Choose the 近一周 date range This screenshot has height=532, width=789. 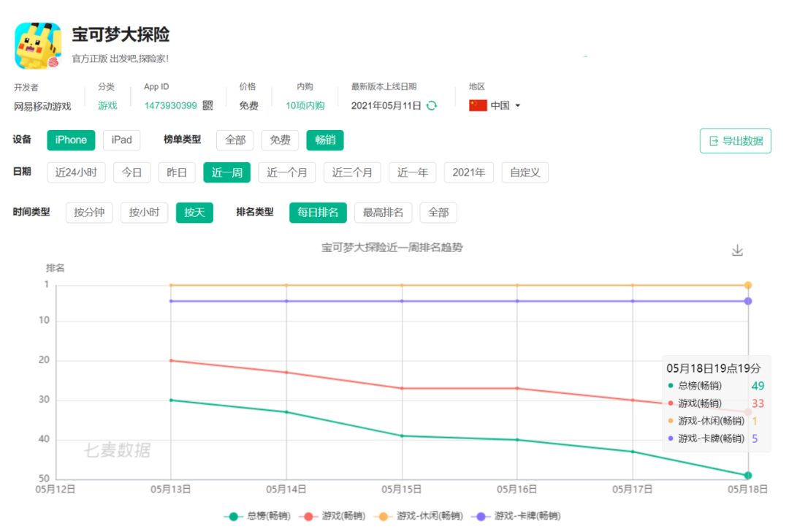(227, 172)
